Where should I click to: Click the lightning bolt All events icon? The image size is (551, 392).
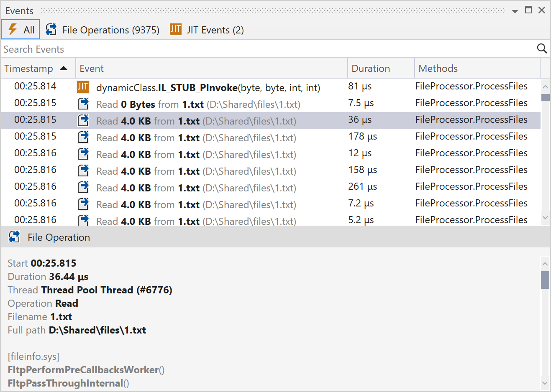pyautogui.click(x=13, y=30)
